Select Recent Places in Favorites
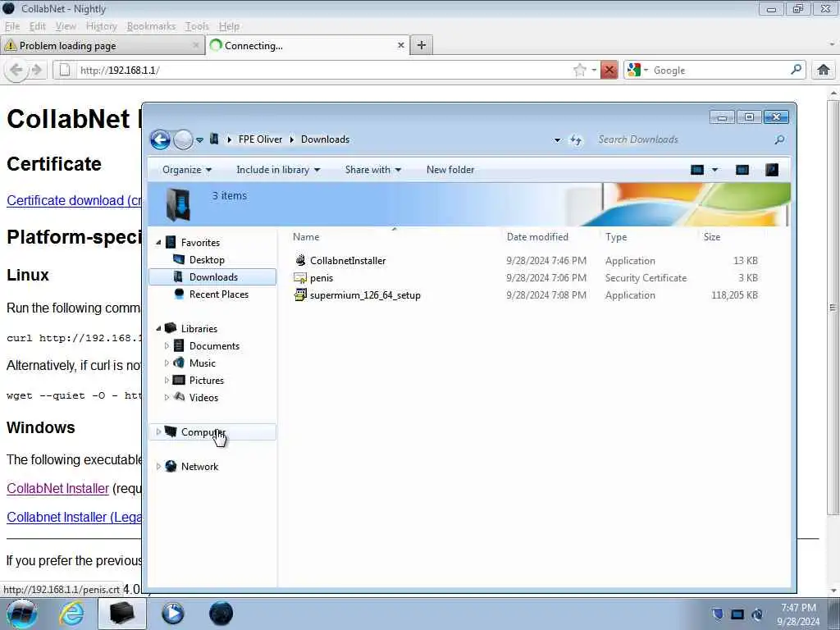 tap(218, 294)
